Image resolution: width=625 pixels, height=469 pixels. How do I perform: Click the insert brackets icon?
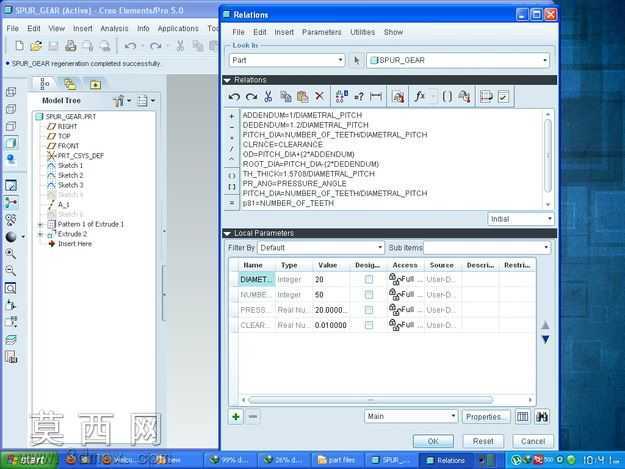coord(447,96)
